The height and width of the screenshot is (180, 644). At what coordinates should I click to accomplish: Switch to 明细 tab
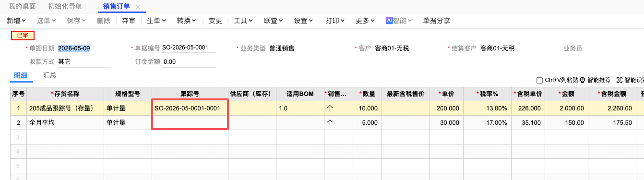[x=21, y=75]
